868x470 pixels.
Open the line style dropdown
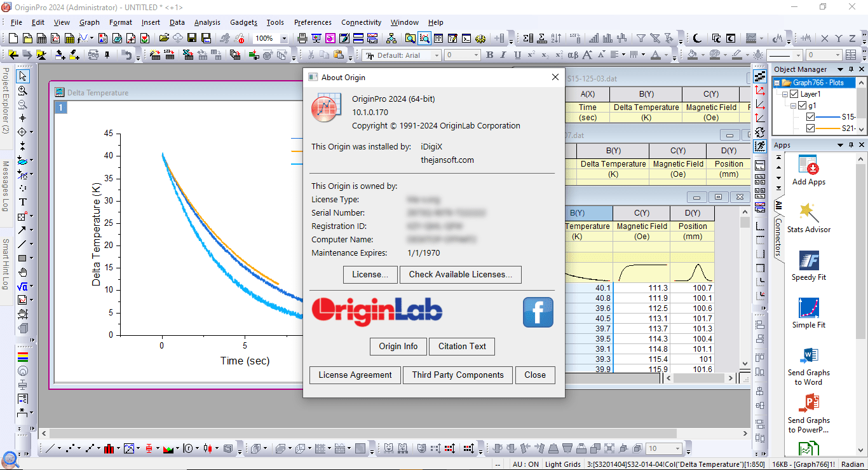pyautogui.click(x=799, y=55)
